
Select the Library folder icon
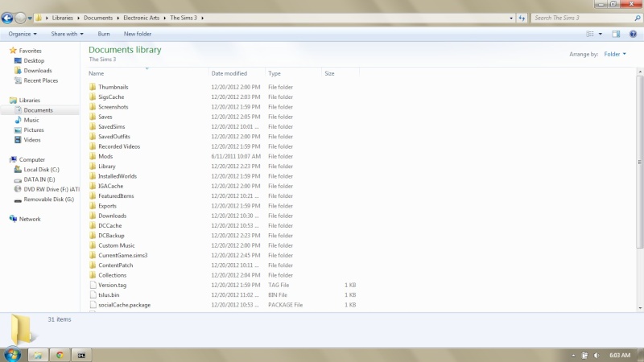point(93,167)
